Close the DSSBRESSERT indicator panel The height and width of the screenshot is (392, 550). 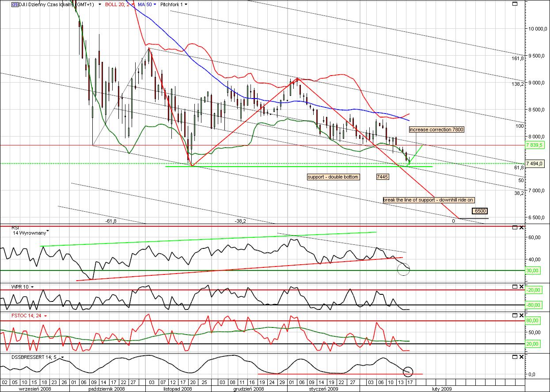521,357
